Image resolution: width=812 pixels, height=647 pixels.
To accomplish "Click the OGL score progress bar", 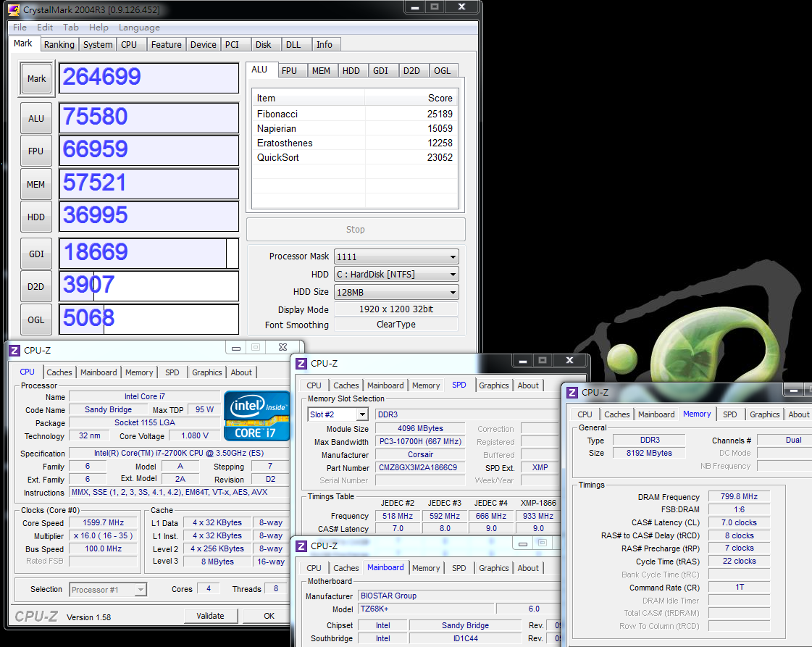I will [149, 319].
